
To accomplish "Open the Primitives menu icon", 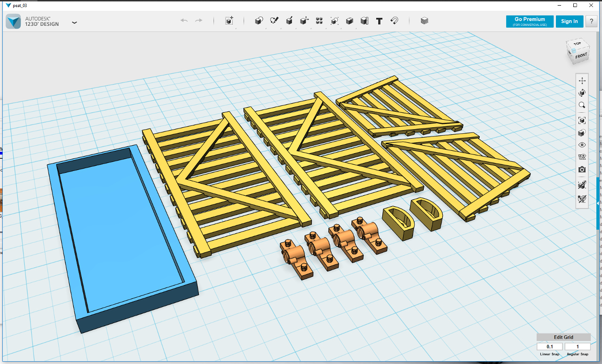I will [259, 21].
